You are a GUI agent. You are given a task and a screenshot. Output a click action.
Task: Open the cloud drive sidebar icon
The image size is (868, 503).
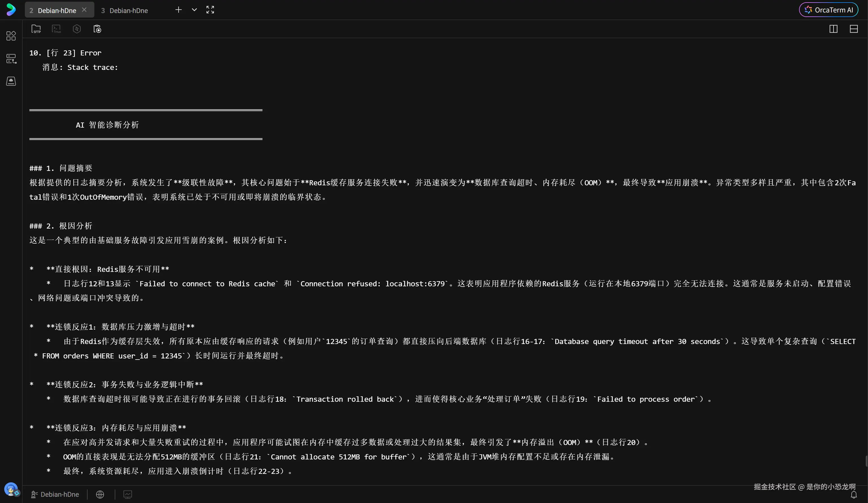[x=11, y=81]
